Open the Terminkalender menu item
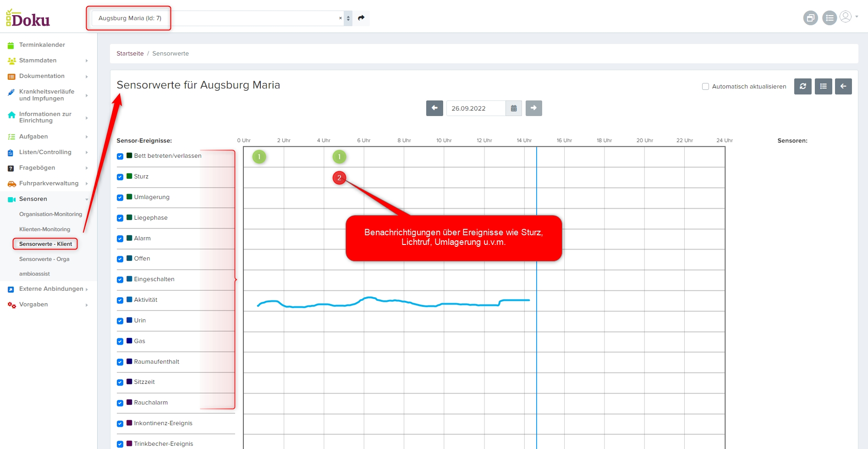This screenshot has height=449, width=868. pyautogui.click(x=42, y=45)
